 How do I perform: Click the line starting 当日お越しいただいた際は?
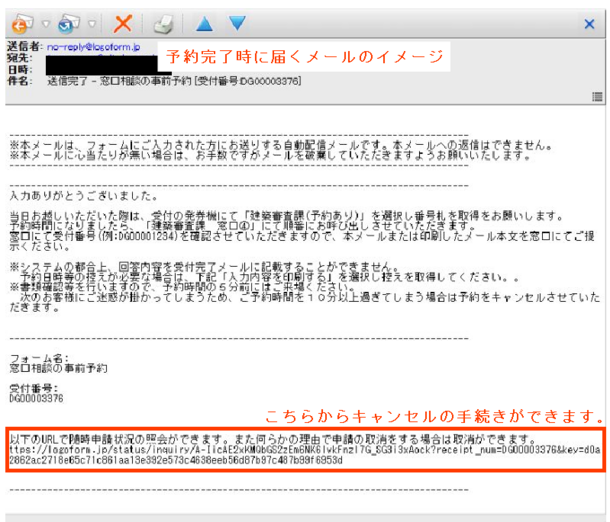click(x=286, y=215)
